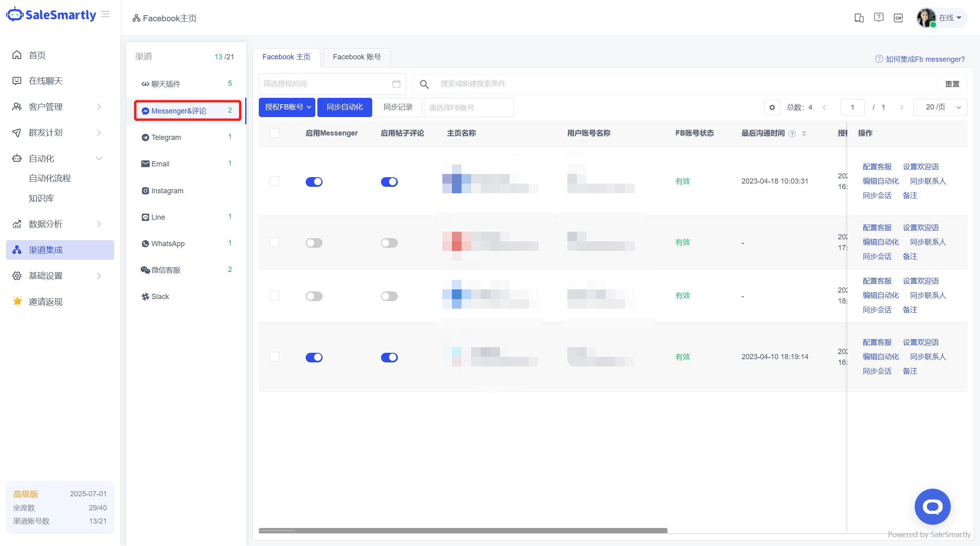Expand the 基础设置 menu chevron

(x=99, y=276)
